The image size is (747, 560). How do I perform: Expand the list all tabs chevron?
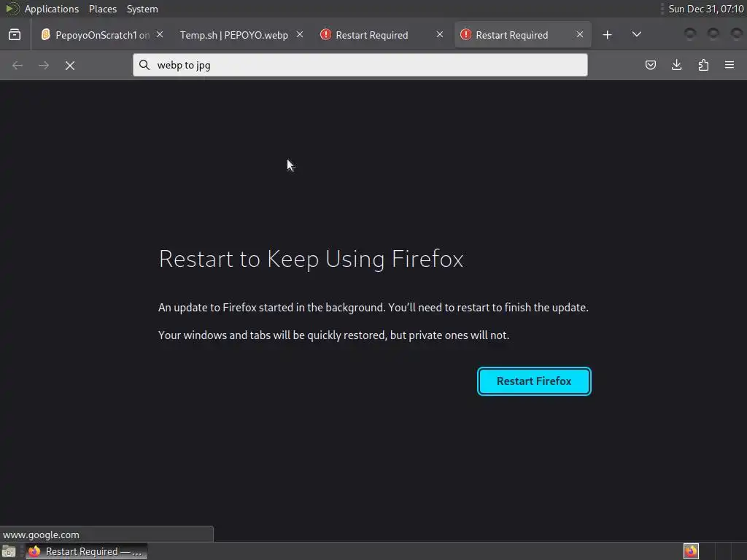coord(636,34)
